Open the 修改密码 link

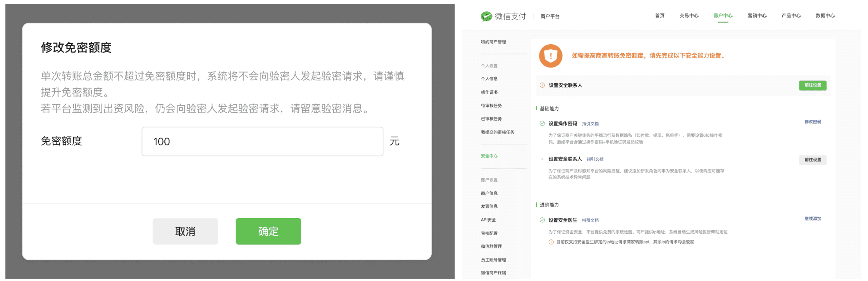813,122
